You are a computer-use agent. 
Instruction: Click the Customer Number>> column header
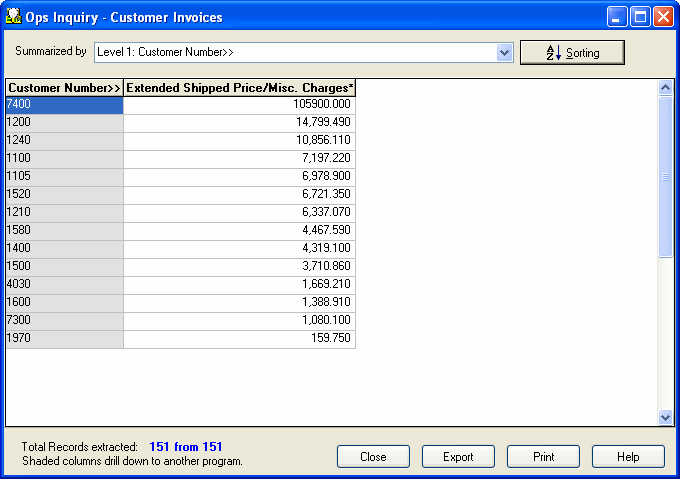pos(65,88)
